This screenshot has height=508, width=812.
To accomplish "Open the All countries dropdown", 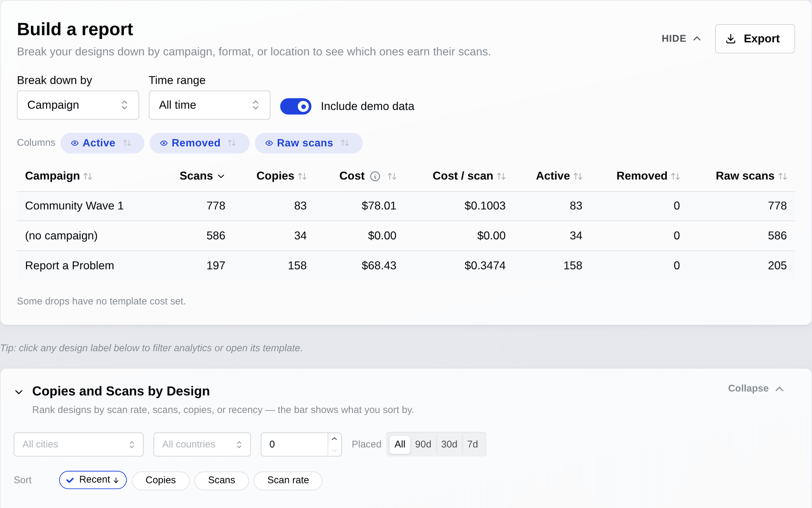I will click(202, 444).
